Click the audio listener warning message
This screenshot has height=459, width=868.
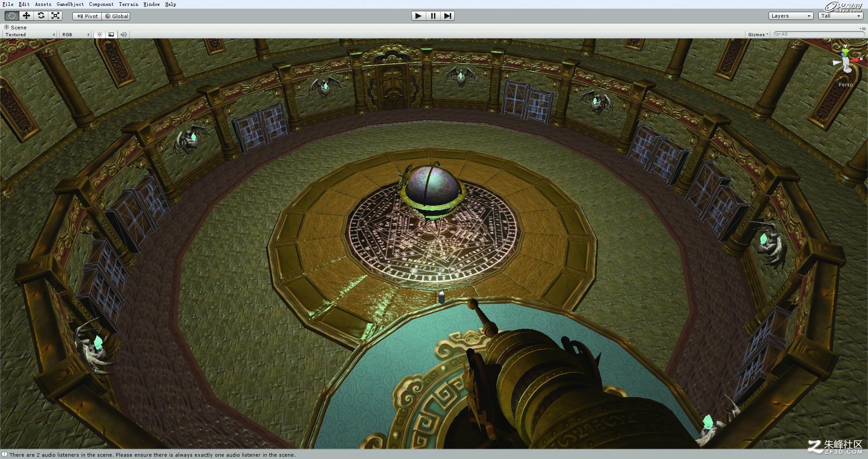pos(152,455)
